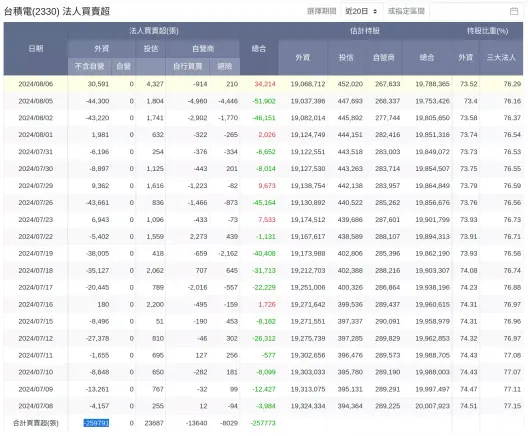
Task: Click foreign net buy 30,591 cell
Action: [x=98, y=84]
